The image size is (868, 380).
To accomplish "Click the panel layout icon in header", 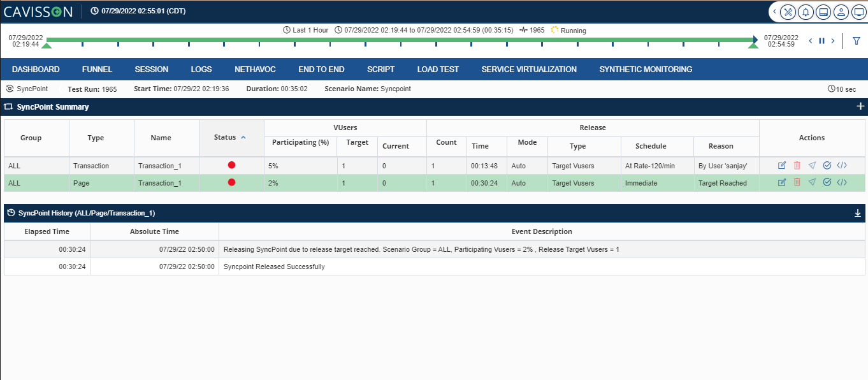I will click(x=823, y=11).
